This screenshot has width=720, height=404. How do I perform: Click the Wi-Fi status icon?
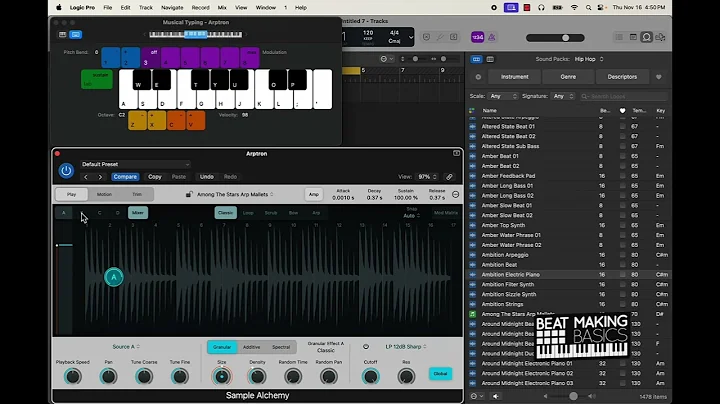tap(574, 7)
